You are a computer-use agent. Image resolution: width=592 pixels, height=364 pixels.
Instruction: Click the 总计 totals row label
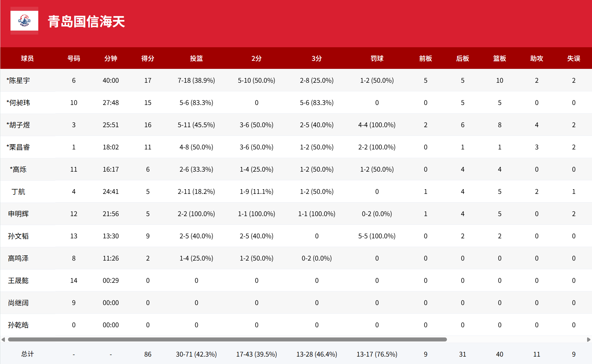[27, 354]
